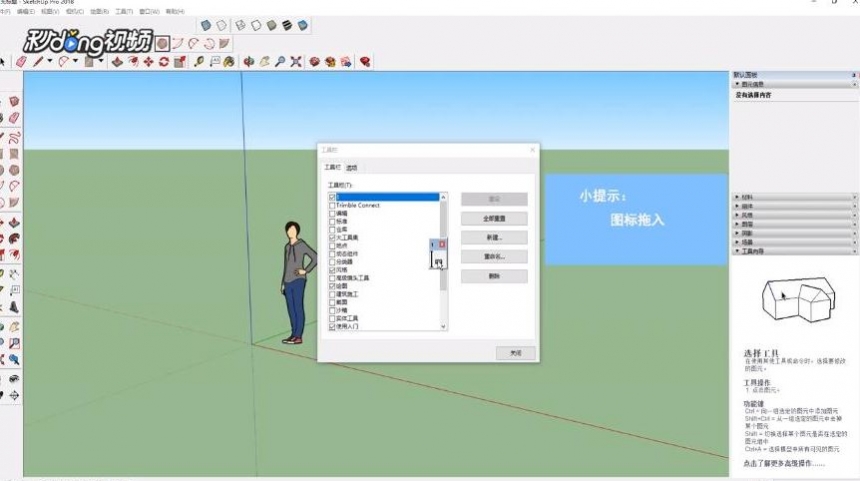Viewport: 860px width, 481px height.
Task: Toggle X-ray style in styles toolbar
Action: (206, 25)
